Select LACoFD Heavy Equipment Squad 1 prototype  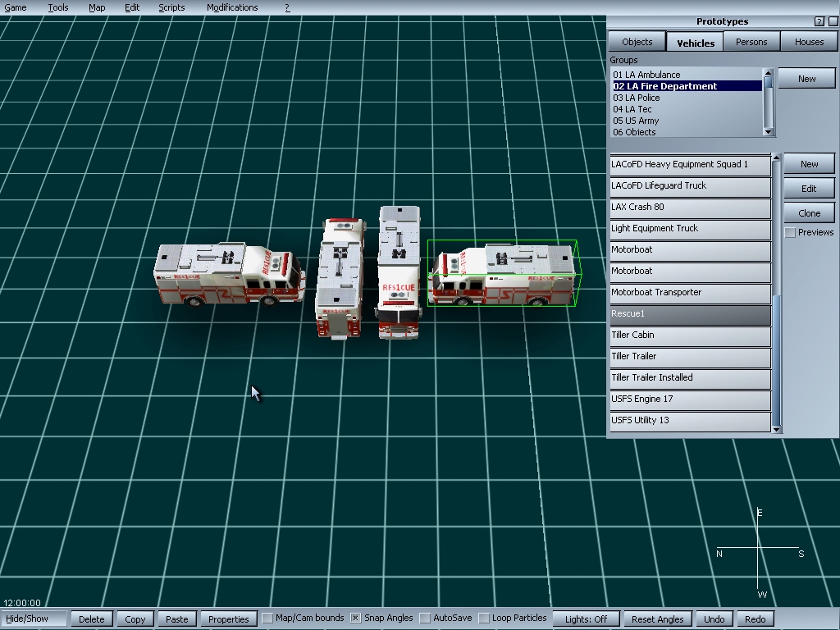(690, 164)
